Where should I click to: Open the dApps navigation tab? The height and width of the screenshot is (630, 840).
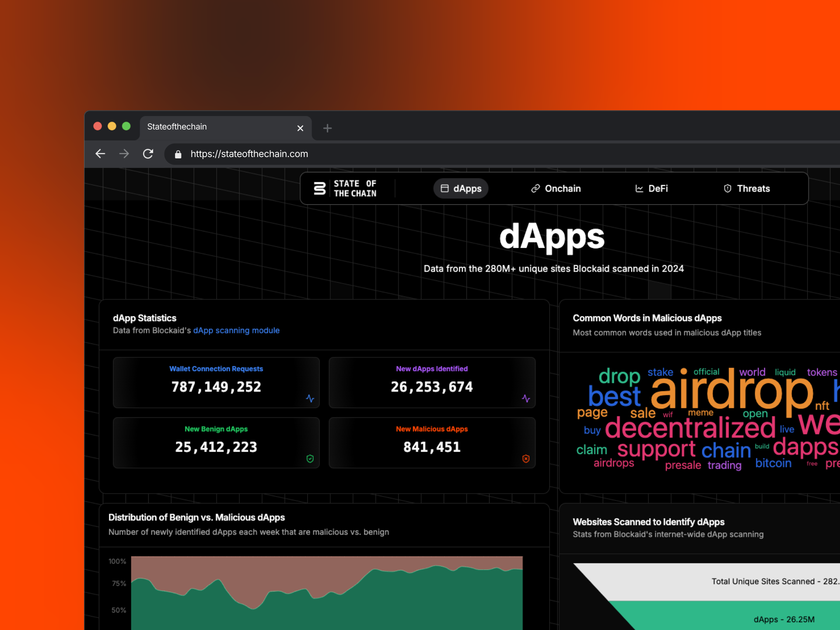[461, 189]
